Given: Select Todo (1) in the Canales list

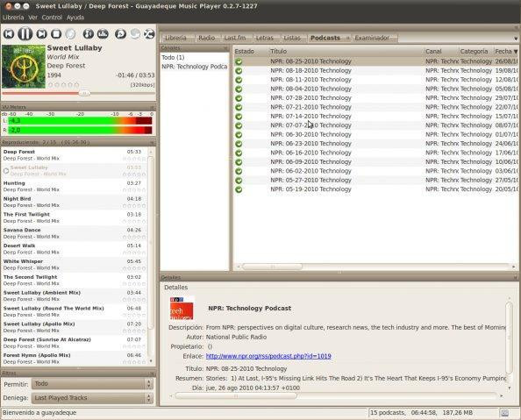Looking at the screenshot, I should (x=195, y=58).
